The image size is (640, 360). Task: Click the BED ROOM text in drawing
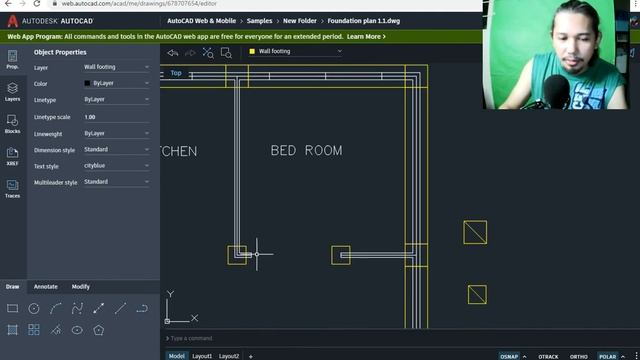point(307,151)
